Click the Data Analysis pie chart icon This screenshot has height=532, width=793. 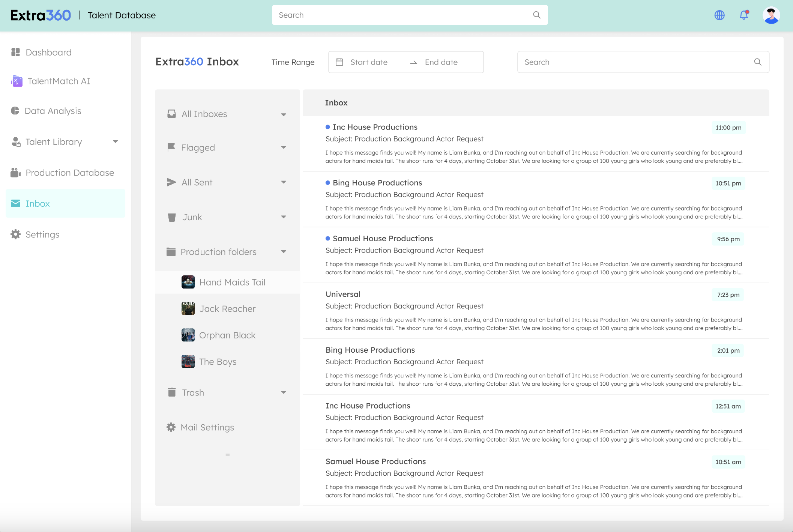15,111
